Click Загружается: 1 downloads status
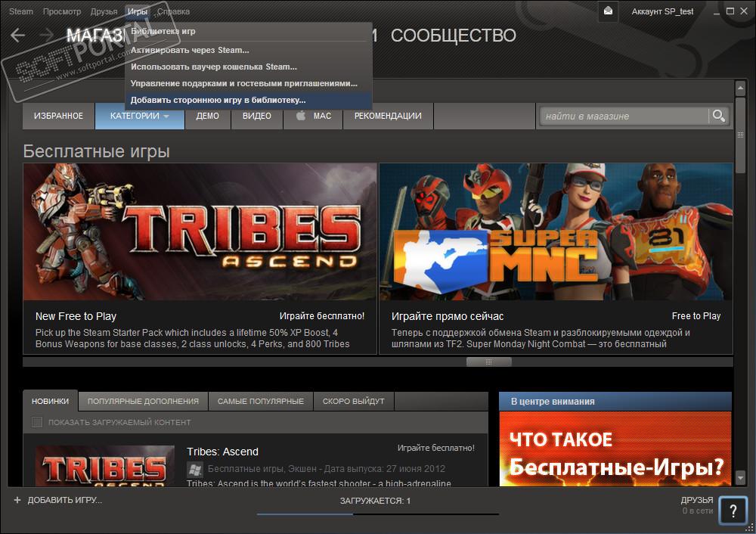This screenshot has width=756, height=534. click(x=375, y=501)
